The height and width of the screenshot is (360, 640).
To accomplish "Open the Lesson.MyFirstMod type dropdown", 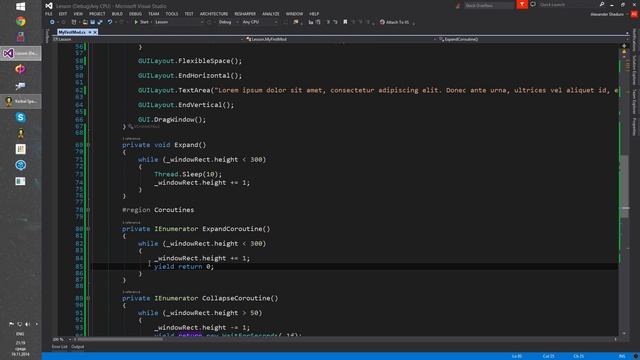I will 341,39.
